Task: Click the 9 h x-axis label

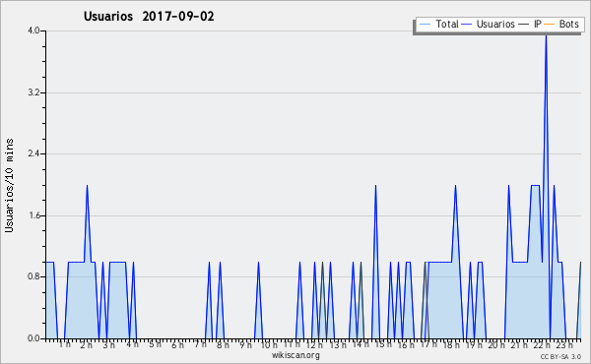Action: [245, 345]
